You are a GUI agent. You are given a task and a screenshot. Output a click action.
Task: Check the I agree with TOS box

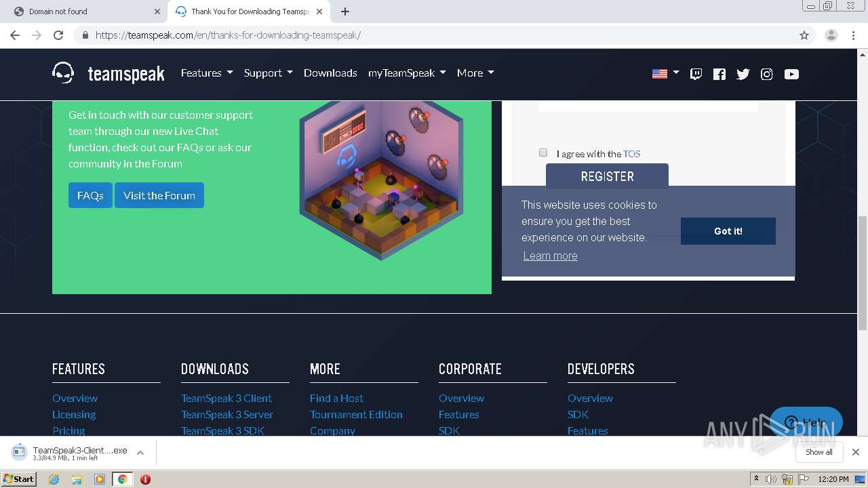coord(543,152)
